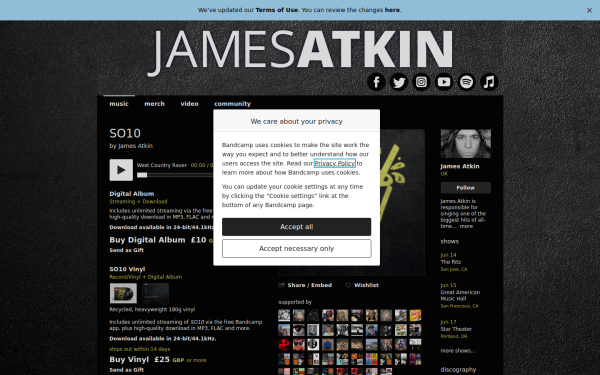600x375 pixels.
Task: Switch to the merch tab
Action: pos(155,104)
